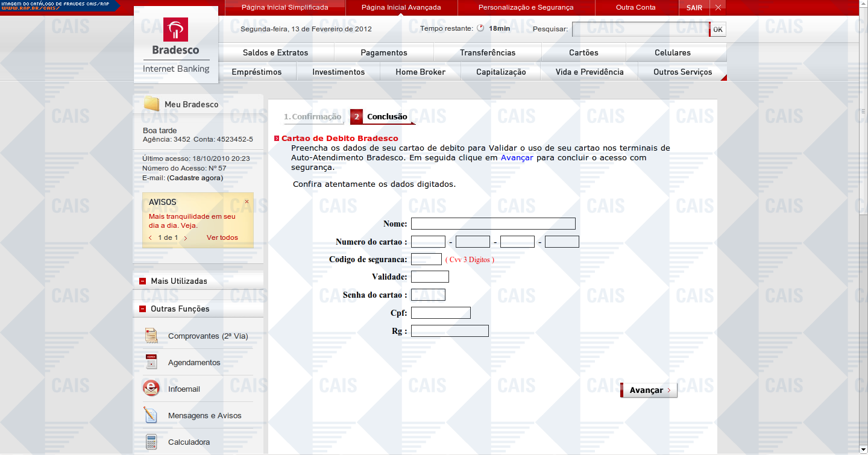Close the AVISOS notice box
Viewport: 868px width, 455px height.
pos(247,201)
